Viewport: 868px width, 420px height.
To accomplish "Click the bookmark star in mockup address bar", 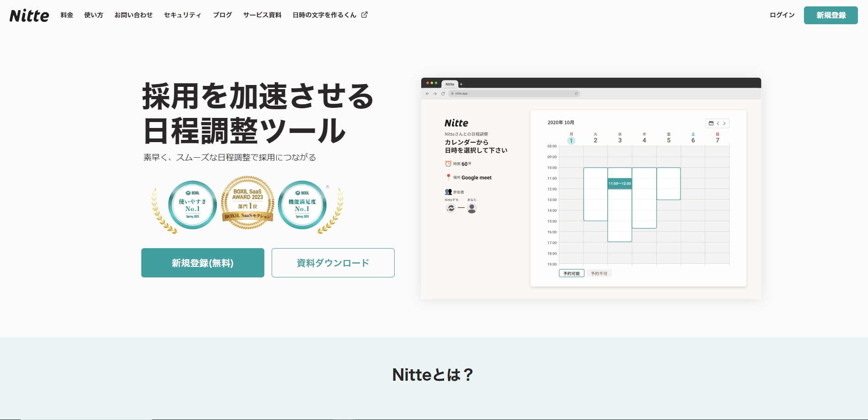I will [576, 93].
